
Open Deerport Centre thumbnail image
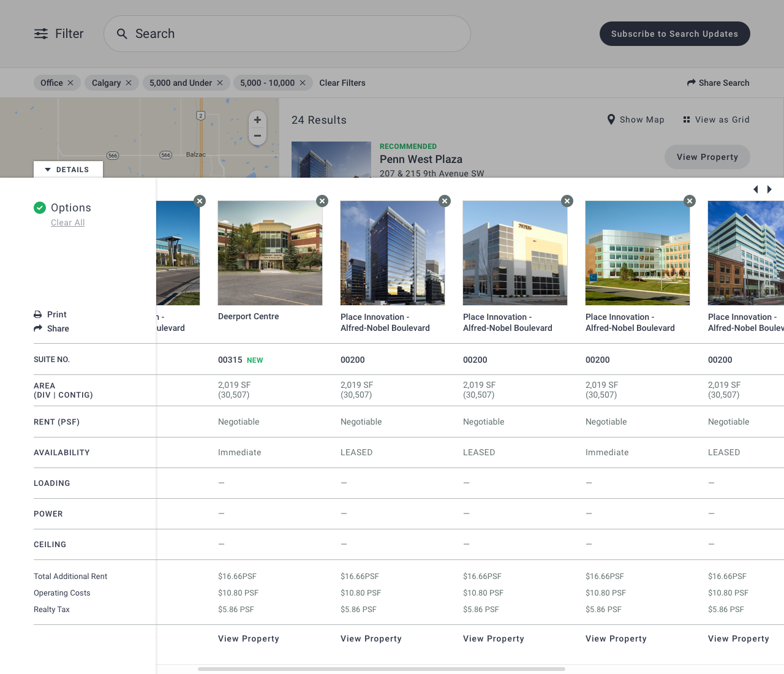270,253
